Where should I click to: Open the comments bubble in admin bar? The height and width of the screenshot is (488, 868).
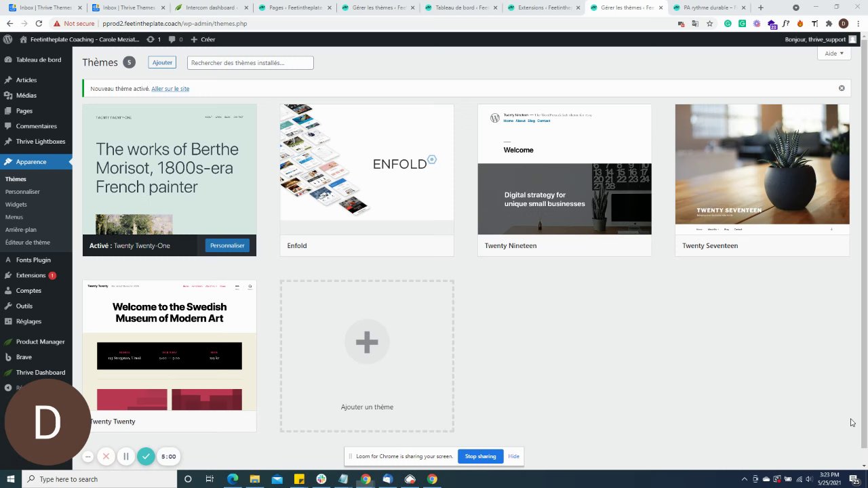(x=172, y=39)
